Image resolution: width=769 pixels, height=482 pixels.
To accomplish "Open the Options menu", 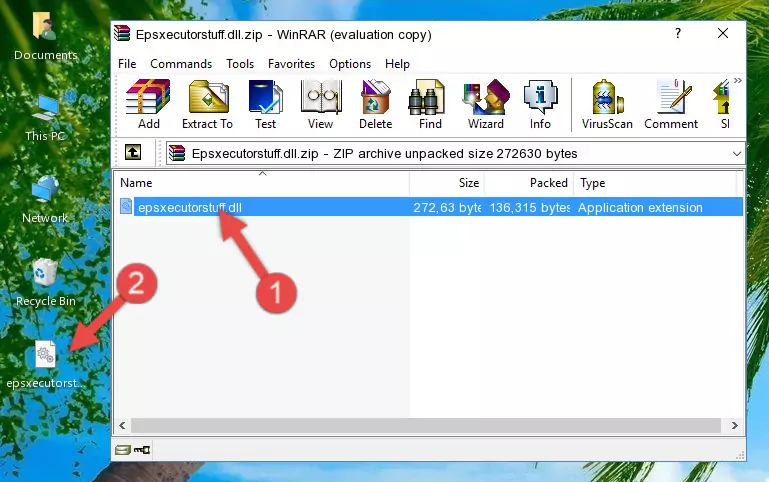I will [x=350, y=64].
